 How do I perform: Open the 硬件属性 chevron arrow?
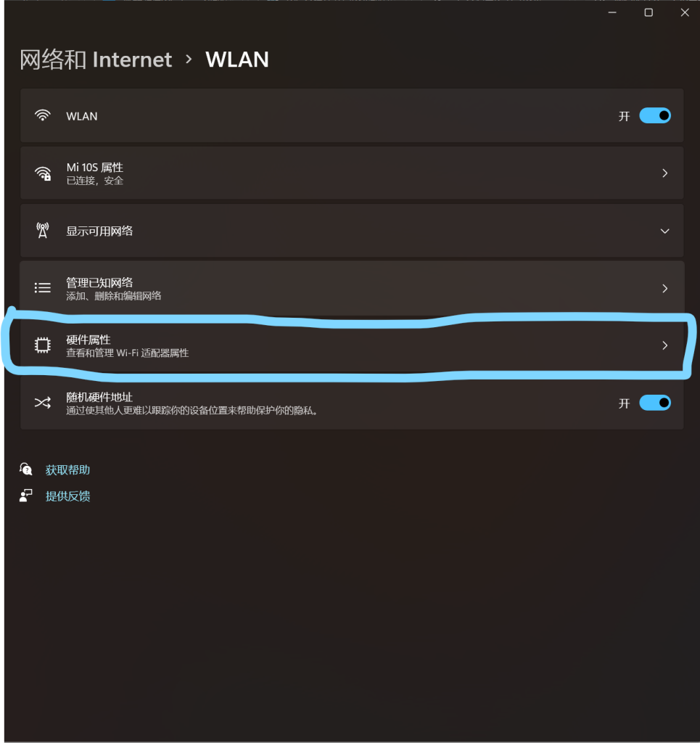pyautogui.click(x=665, y=345)
